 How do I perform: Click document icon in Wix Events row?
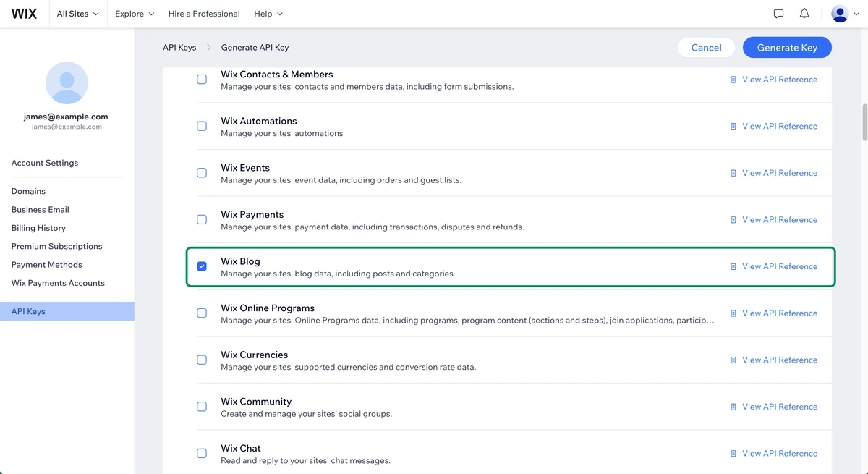coord(733,173)
